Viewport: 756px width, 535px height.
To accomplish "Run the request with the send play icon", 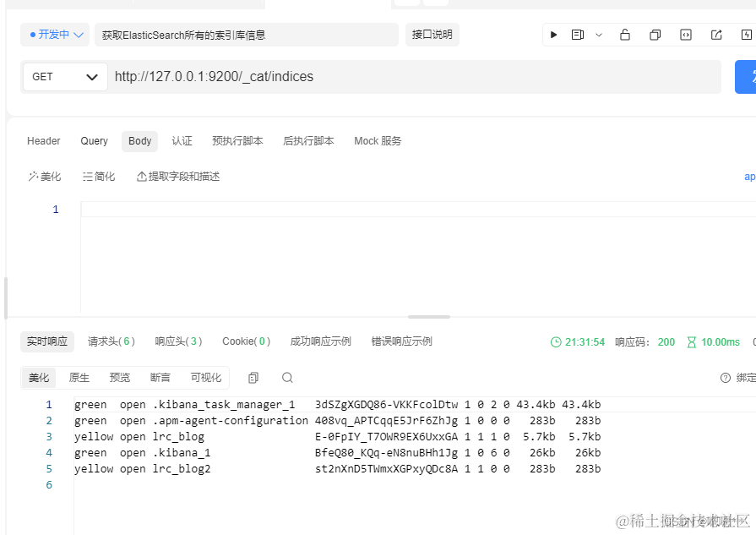I will point(553,35).
